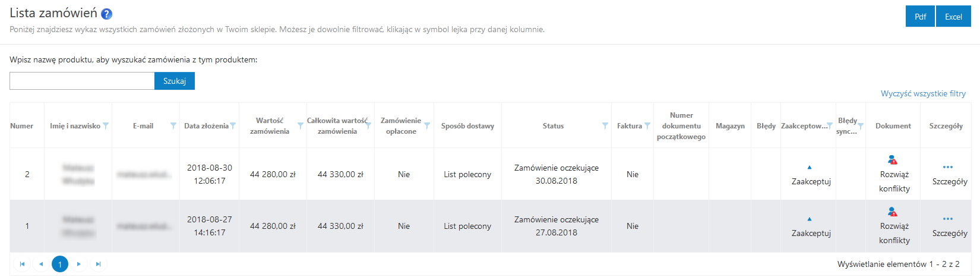Viewport: 980px width, 280px height.
Task: Open filter for Zamówienie opłacone column
Action: click(427, 126)
